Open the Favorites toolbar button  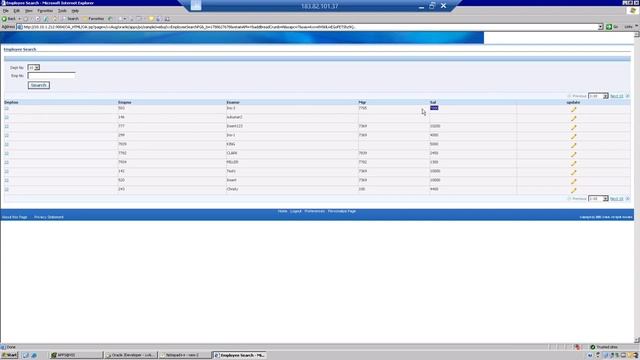pos(93,19)
